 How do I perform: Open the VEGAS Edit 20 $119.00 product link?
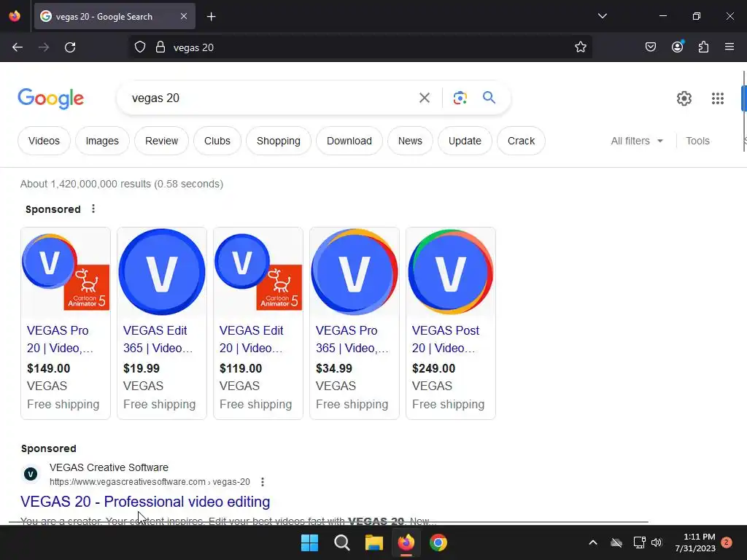tap(252, 339)
